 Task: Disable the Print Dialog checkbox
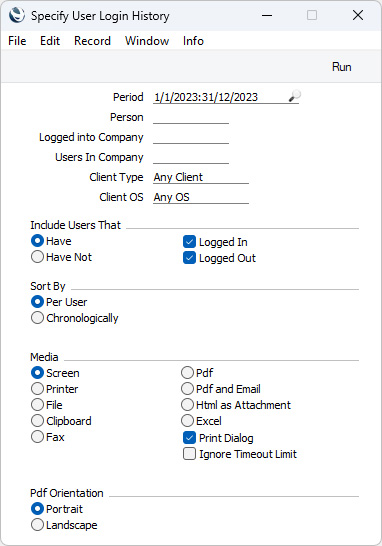(189, 438)
